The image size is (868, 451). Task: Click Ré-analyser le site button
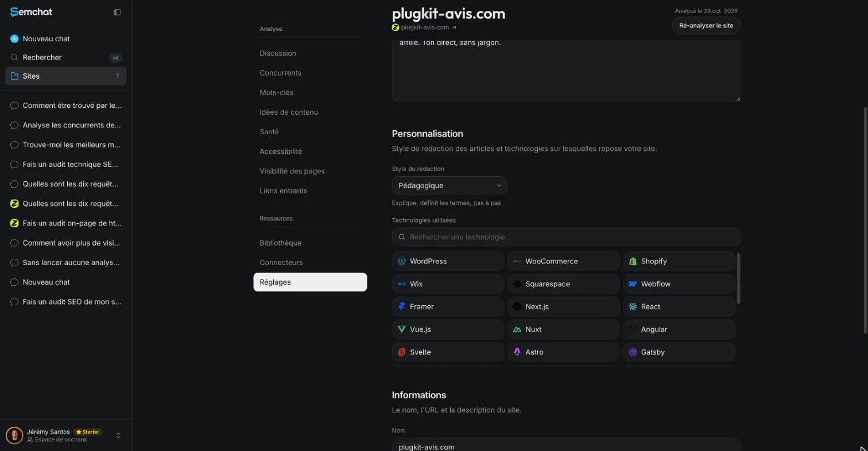pyautogui.click(x=706, y=26)
